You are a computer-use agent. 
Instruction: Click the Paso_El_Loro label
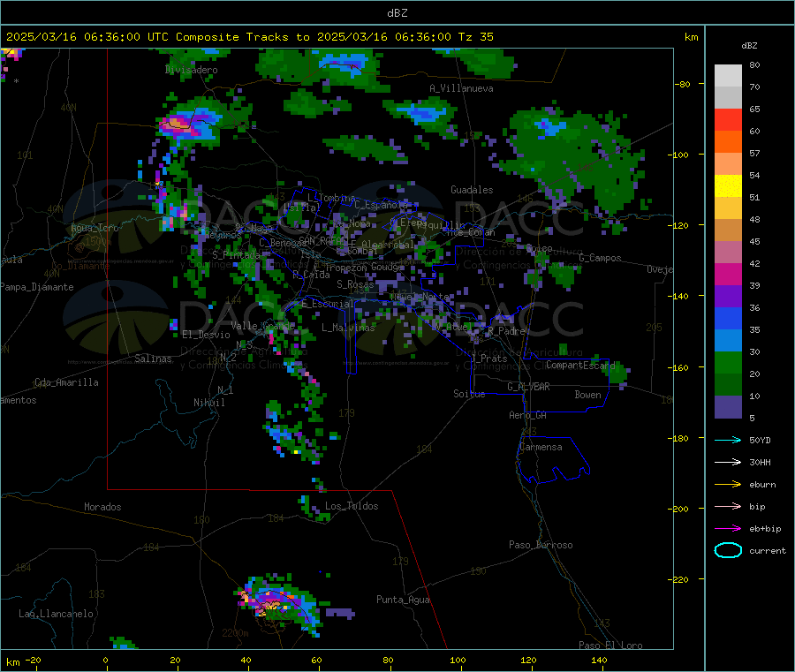pyautogui.click(x=610, y=646)
